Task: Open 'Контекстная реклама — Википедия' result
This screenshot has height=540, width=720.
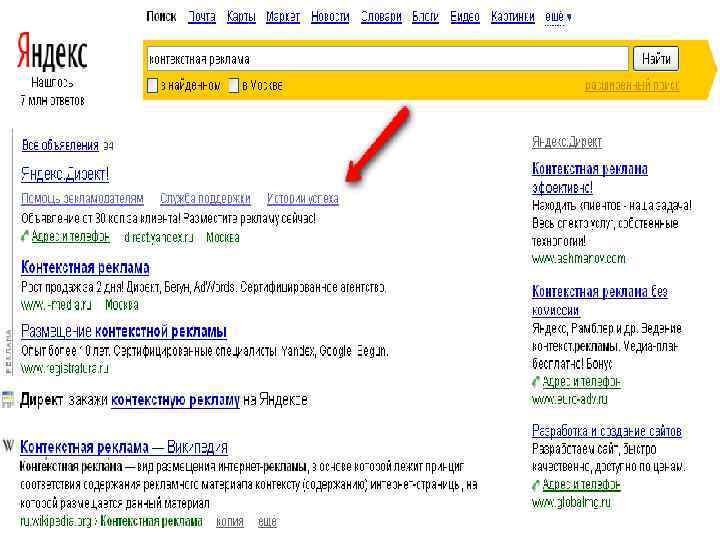Action: point(124,447)
